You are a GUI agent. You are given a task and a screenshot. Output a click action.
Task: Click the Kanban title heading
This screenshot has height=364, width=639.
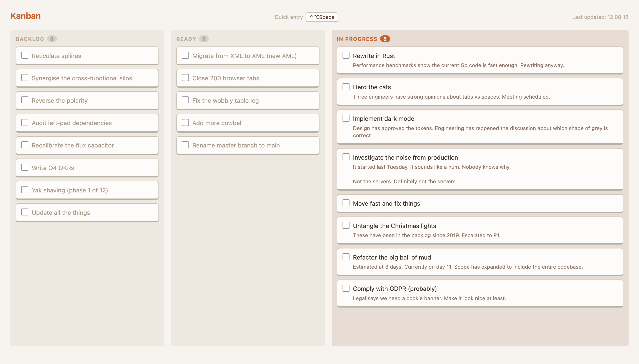(25, 16)
